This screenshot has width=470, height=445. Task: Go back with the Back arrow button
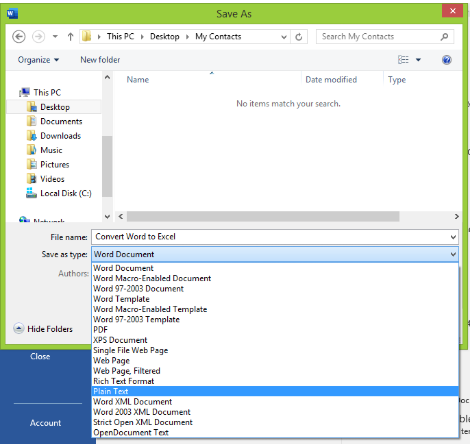coord(19,37)
